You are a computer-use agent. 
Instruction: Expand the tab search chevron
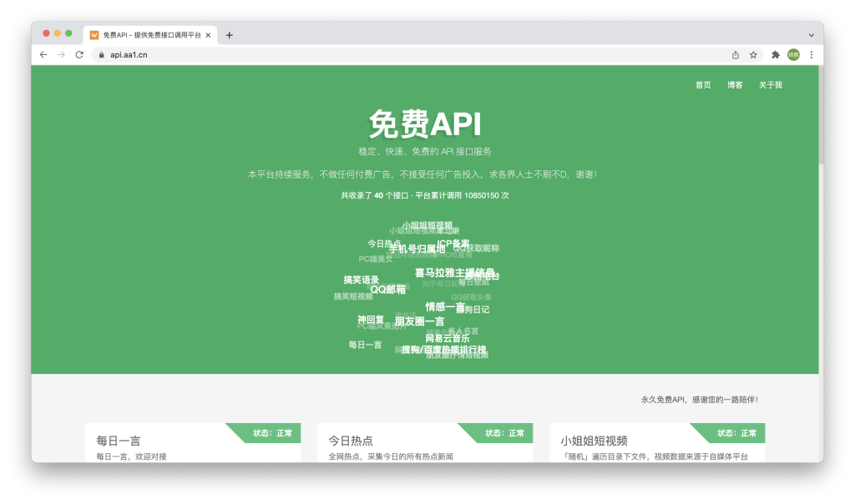(812, 35)
